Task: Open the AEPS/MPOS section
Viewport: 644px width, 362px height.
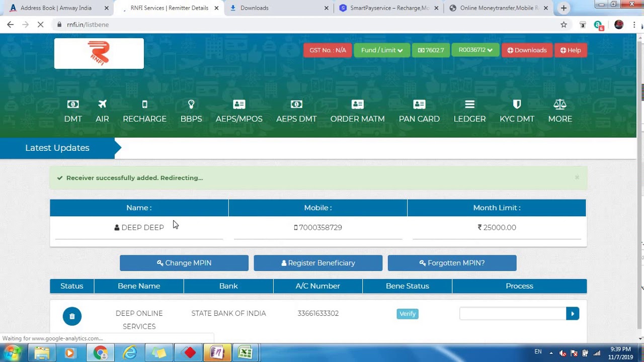Action: click(239, 111)
